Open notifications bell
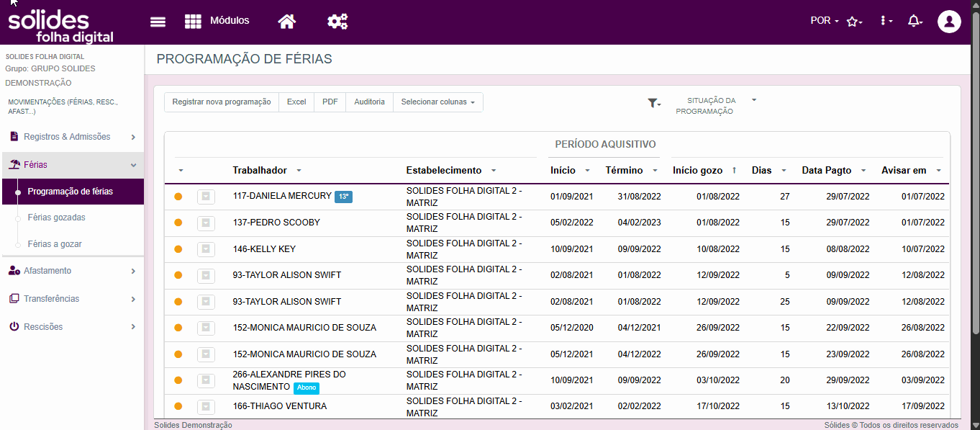 click(915, 22)
